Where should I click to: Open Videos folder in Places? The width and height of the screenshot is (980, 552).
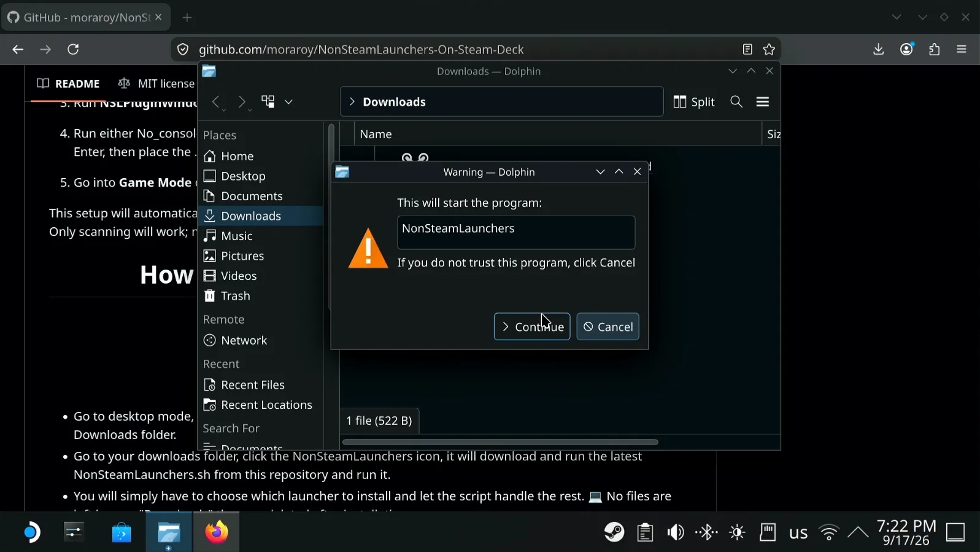(x=261, y=276)
